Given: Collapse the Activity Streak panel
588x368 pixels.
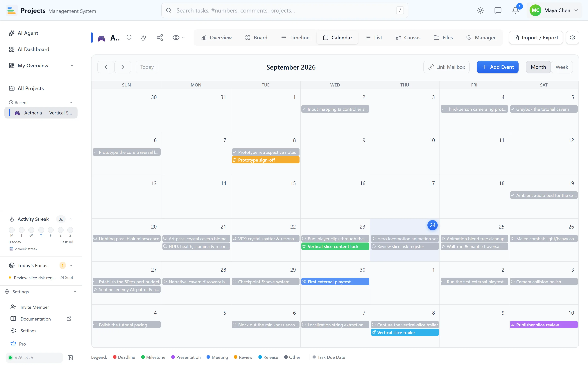Looking at the screenshot, I should coord(71,219).
